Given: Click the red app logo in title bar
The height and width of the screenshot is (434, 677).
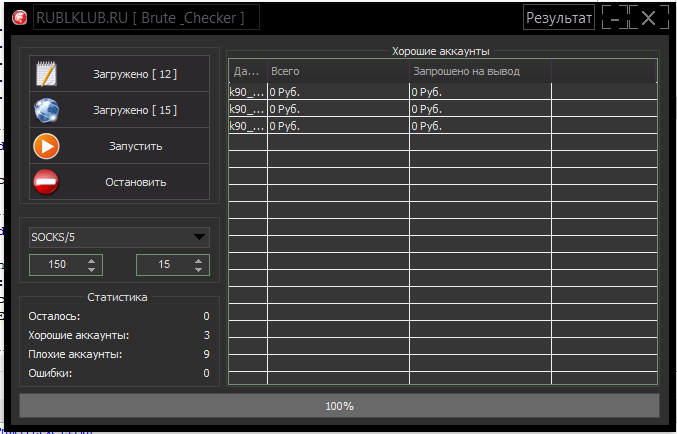Looking at the screenshot, I should pos(18,18).
